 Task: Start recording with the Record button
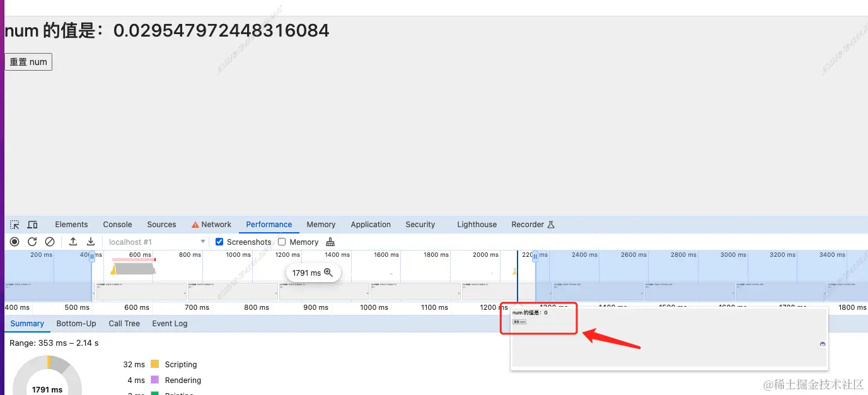tap(14, 242)
